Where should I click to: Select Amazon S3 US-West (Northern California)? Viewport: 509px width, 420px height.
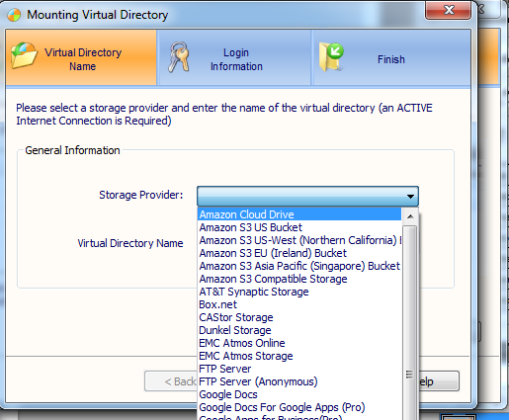coord(299,240)
